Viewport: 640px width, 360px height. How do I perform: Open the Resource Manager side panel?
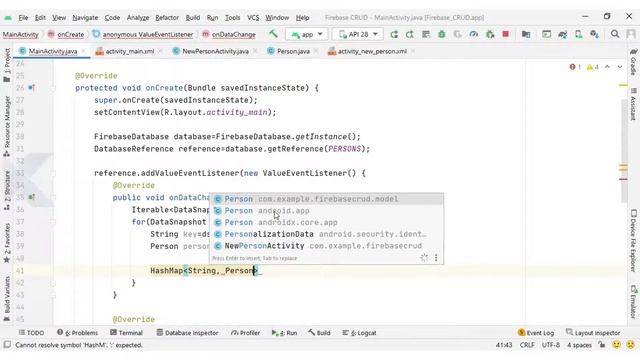click(7, 127)
